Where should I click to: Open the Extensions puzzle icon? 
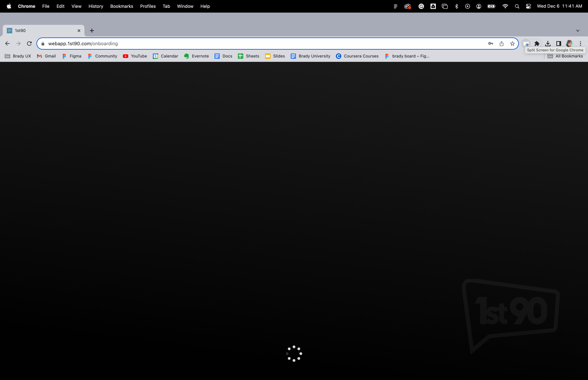point(537,44)
